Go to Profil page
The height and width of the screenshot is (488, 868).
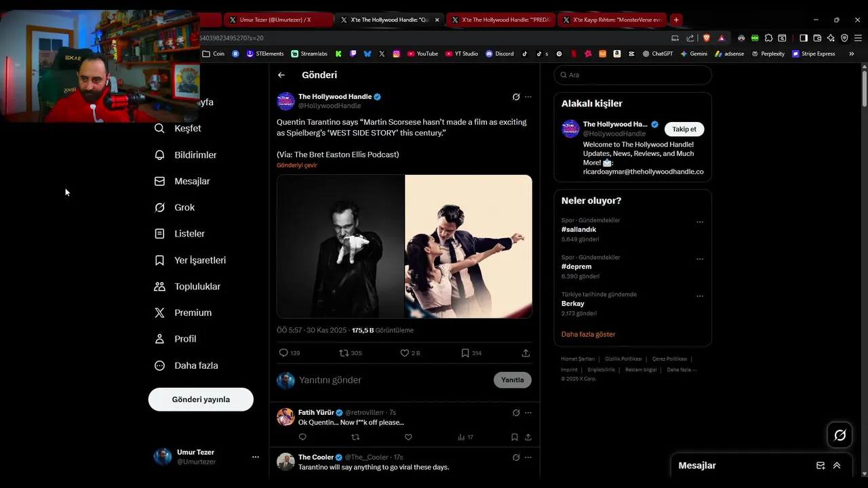(176, 339)
